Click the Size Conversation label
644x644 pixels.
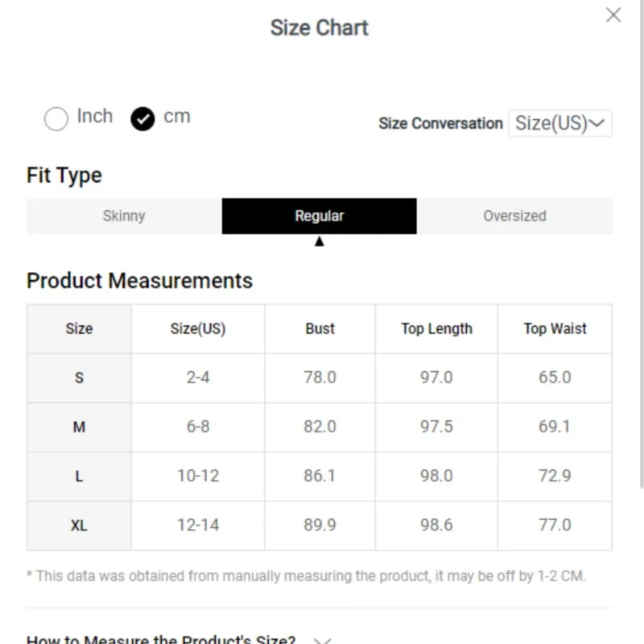click(x=440, y=123)
